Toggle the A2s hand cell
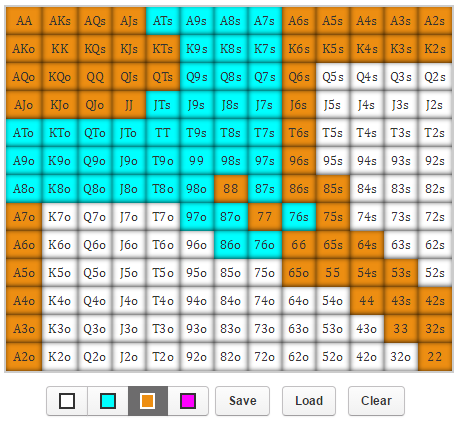 435,21
